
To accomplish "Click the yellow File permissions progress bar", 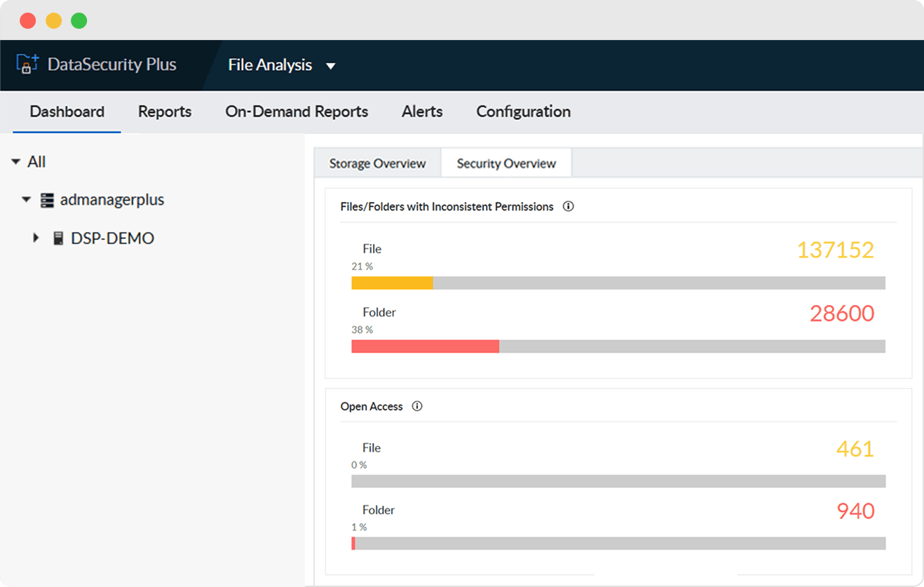I will click(x=392, y=283).
